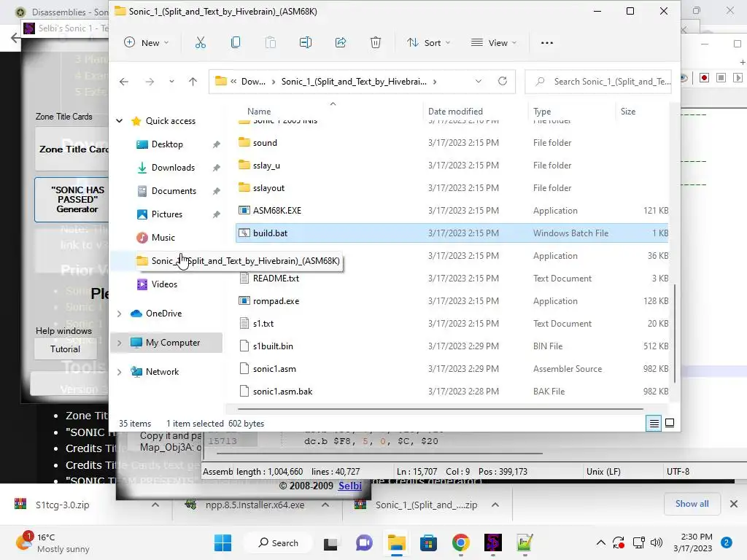Click the Cut scissors icon in Explorer toolbar

(201, 43)
